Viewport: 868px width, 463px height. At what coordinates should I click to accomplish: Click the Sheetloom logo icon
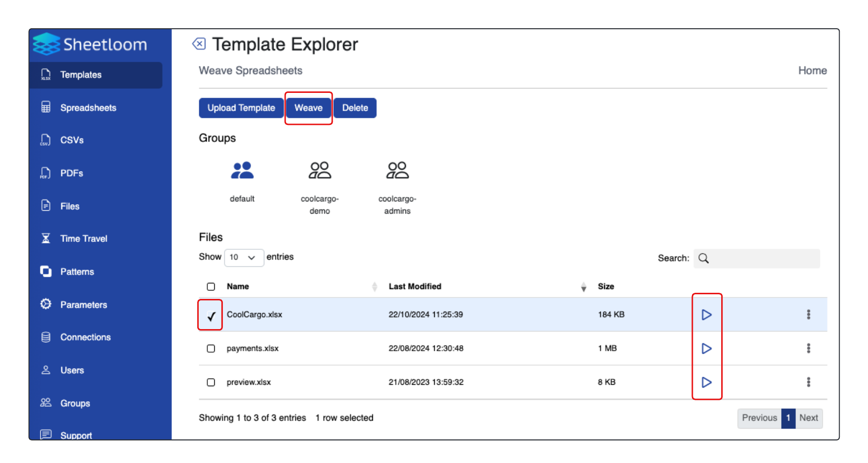pyautogui.click(x=46, y=44)
